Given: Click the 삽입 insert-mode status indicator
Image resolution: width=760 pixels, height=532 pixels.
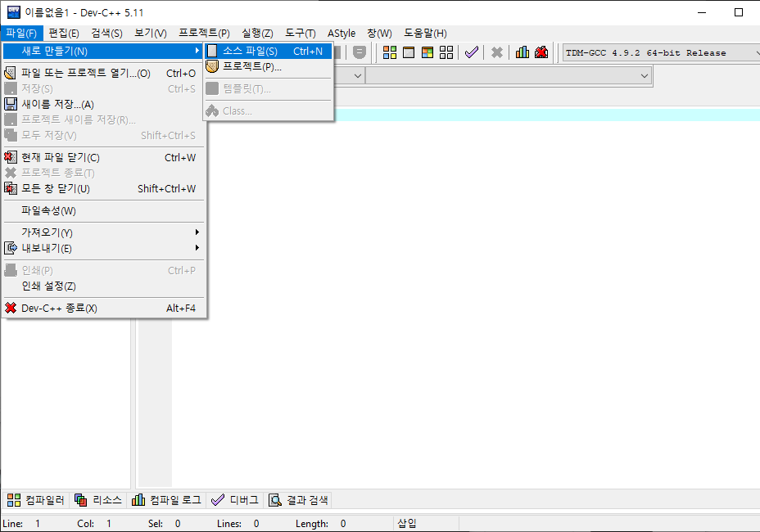Looking at the screenshot, I should tap(407, 523).
